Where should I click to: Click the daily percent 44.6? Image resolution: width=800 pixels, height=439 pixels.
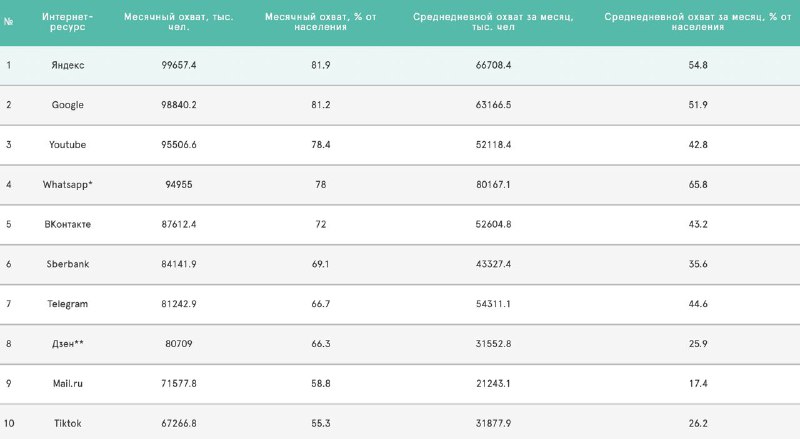click(x=697, y=304)
